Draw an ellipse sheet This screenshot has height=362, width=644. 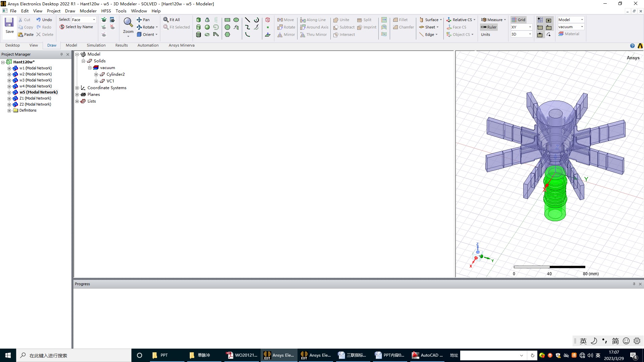click(236, 20)
